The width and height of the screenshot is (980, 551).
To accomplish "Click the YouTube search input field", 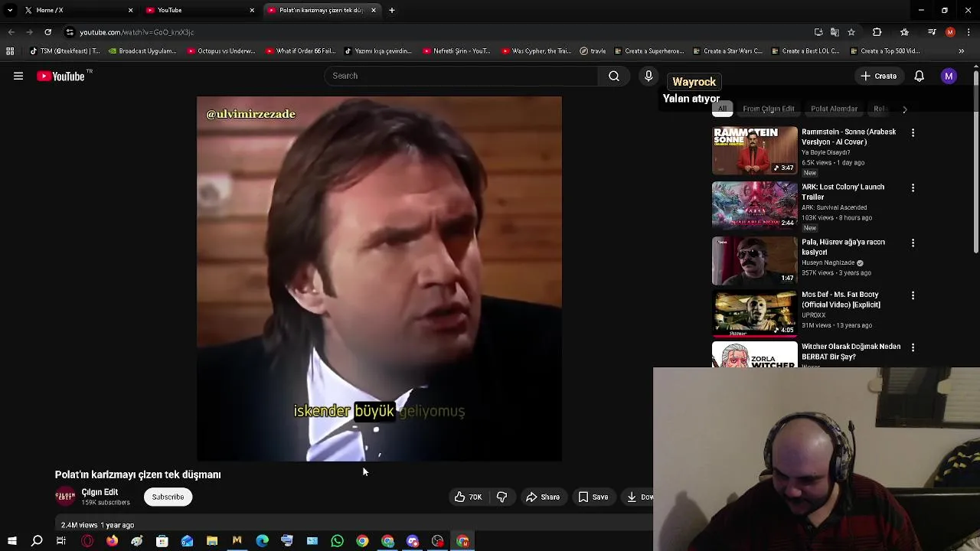I will point(462,76).
